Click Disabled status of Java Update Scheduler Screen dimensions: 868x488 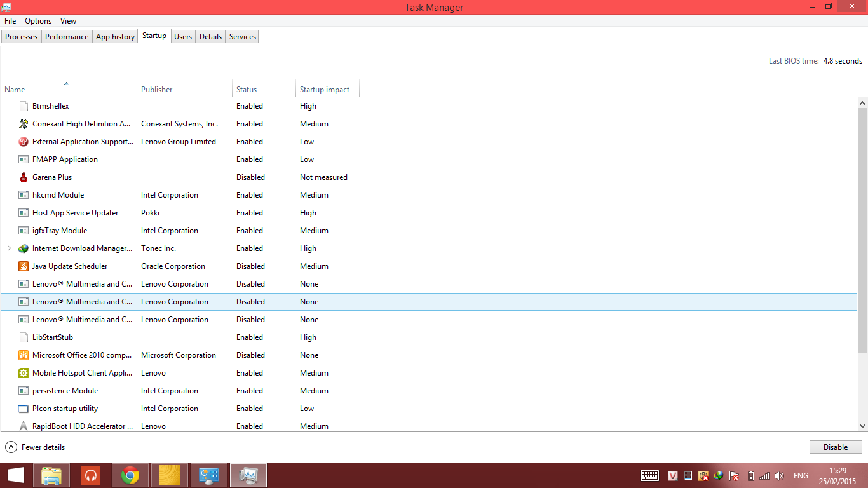(250, 266)
